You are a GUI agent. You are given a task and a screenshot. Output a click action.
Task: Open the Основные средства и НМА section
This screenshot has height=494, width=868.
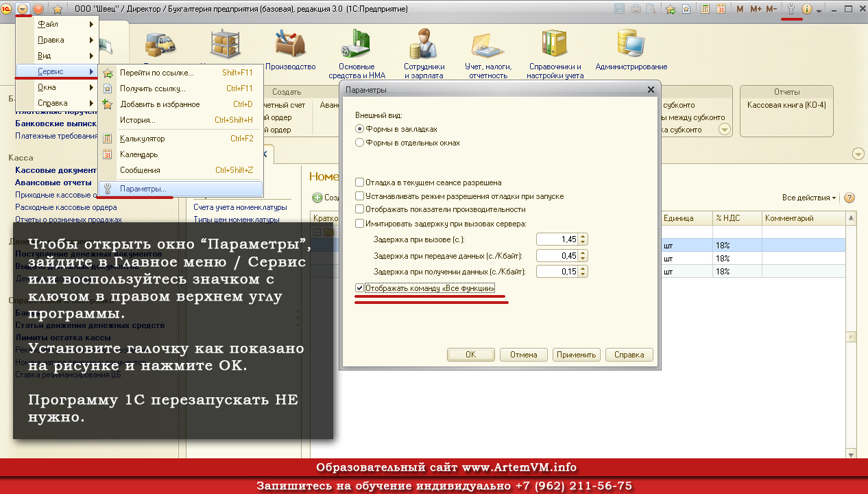(x=356, y=54)
